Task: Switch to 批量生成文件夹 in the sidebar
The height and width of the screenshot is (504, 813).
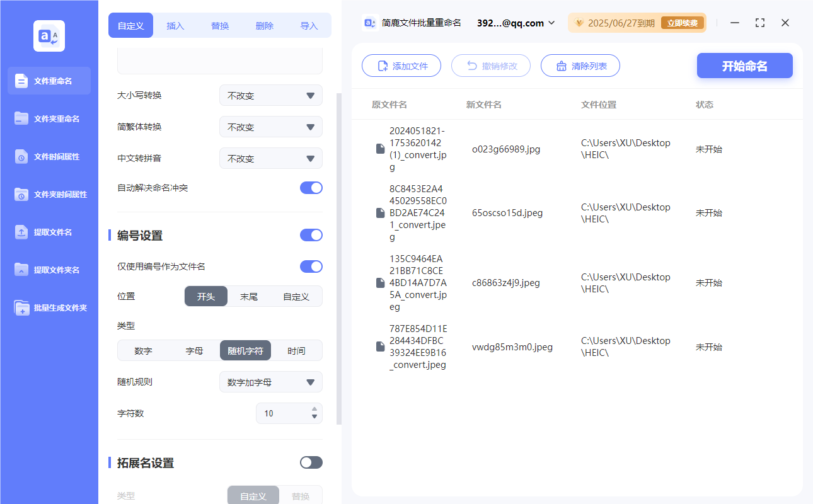Action: [x=49, y=307]
